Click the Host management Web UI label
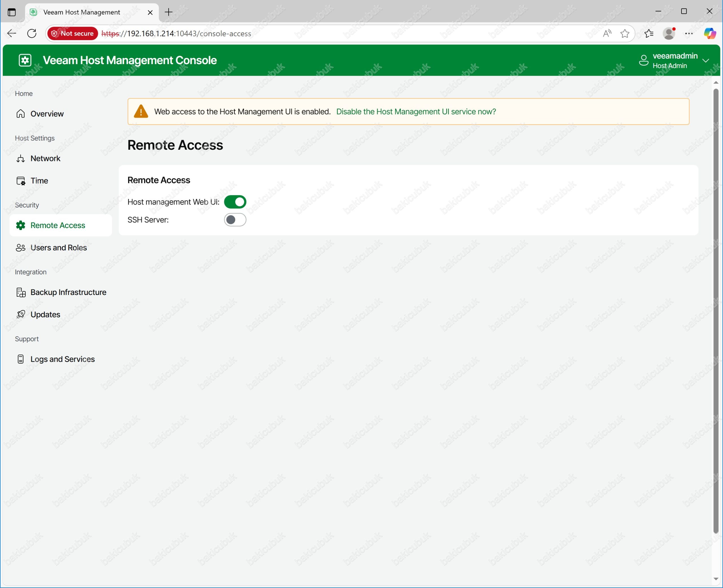The height and width of the screenshot is (588, 723). pos(173,202)
